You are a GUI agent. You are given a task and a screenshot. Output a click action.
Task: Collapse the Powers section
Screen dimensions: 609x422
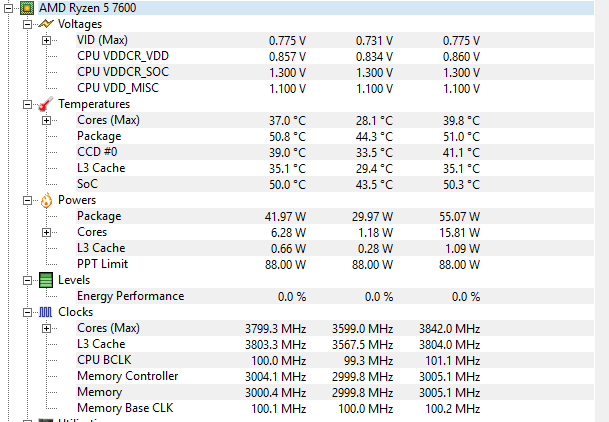click(x=27, y=200)
